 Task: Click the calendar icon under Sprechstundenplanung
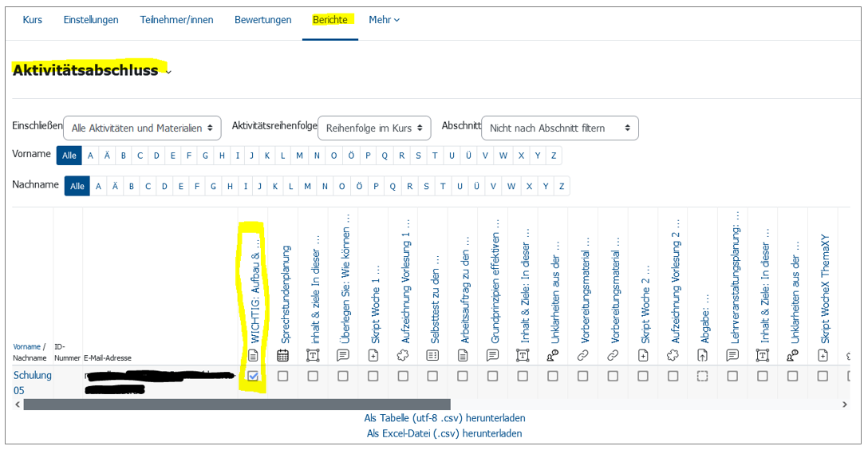coord(283,355)
